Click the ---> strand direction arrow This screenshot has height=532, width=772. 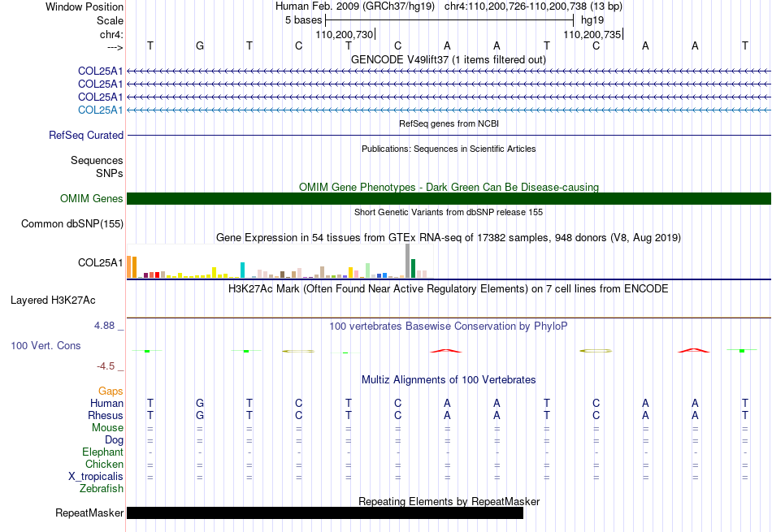(115, 47)
